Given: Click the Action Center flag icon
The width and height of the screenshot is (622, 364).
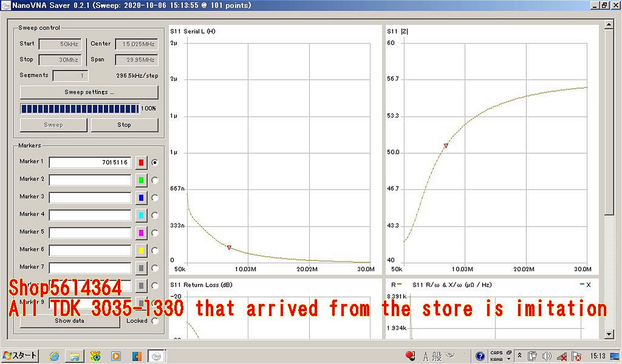Looking at the screenshot, I should click(576, 357).
